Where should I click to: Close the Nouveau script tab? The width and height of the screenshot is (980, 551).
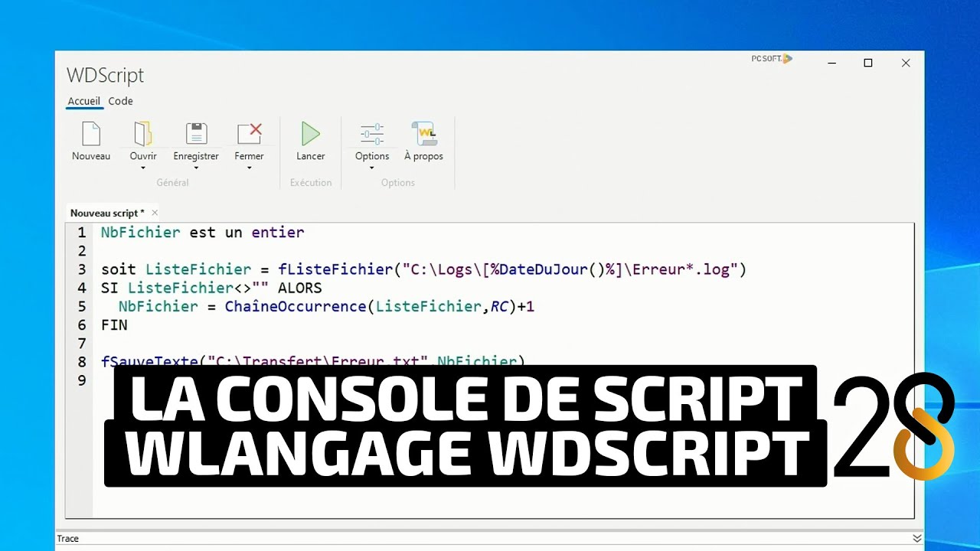tap(155, 213)
